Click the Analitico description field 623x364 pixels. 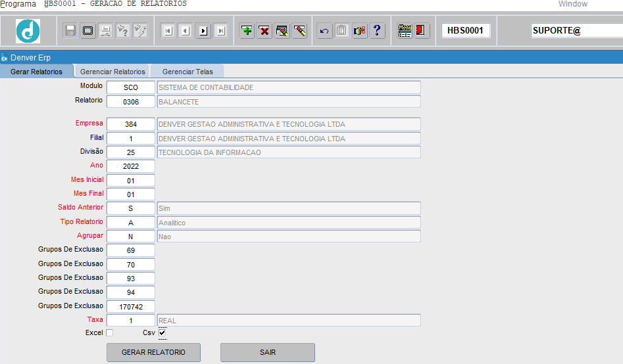coord(289,223)
